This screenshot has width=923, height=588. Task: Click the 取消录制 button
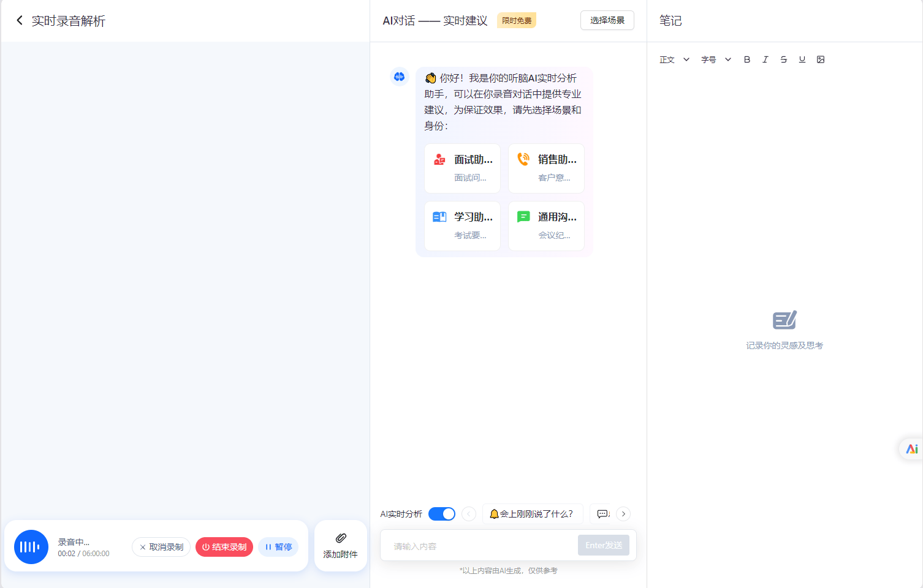[161, 547]
